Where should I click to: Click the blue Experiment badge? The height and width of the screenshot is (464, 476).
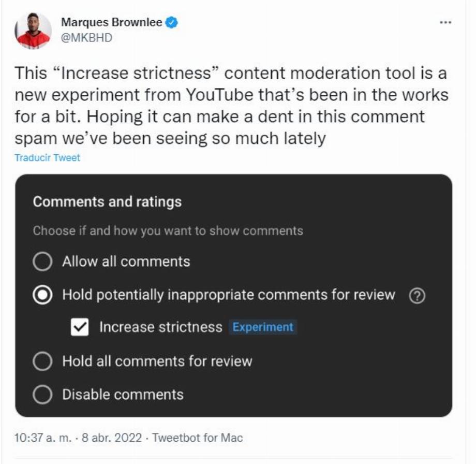click(x=263, y=327)
